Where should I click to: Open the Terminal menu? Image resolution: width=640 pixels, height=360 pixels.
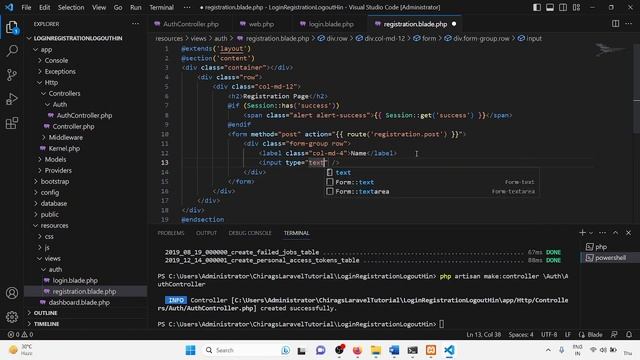(x=161, y=7)
